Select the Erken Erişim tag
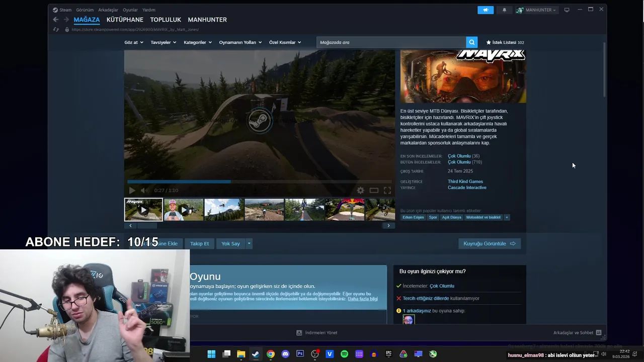 pyautogui.click(x=413, y=217)
